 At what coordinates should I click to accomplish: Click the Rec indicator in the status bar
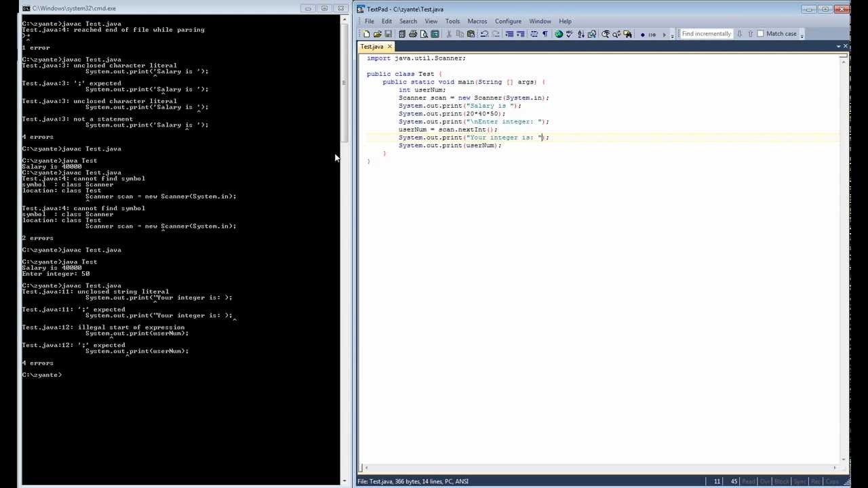pos(816,481)
